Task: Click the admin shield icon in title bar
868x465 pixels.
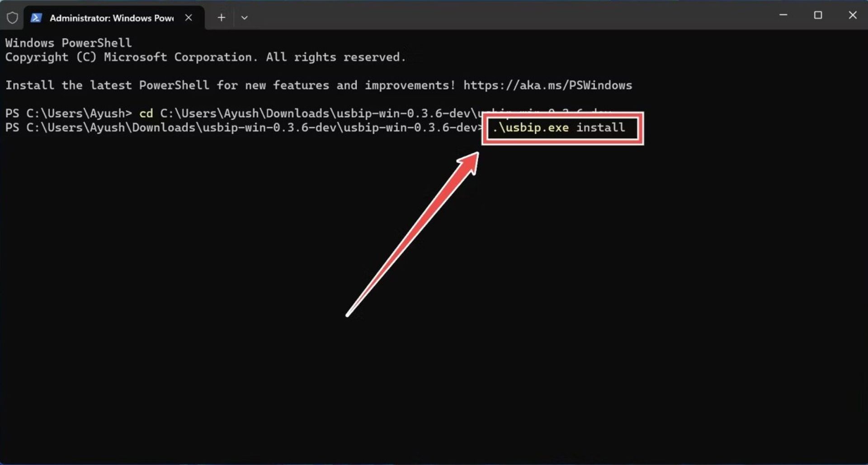Action: 12,18
